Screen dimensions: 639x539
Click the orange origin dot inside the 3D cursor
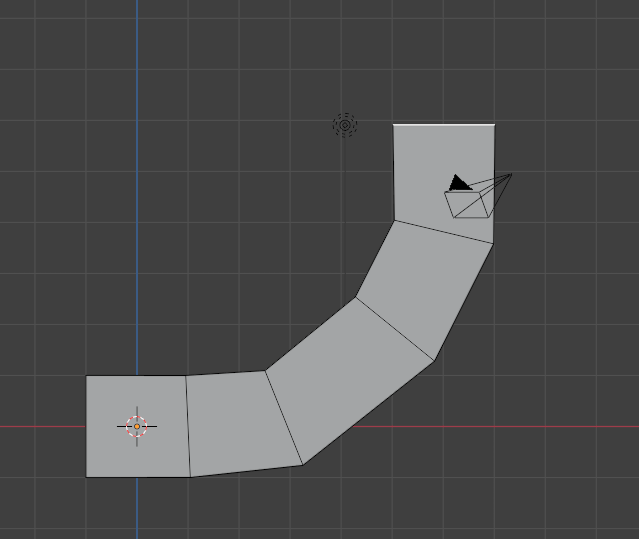[137, 427]
